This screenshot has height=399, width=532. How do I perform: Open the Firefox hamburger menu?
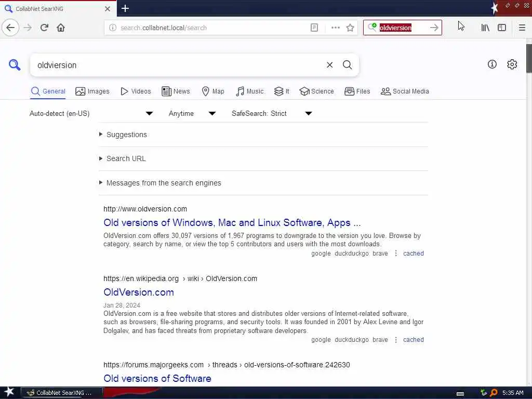pyautogui.click(x=522, y=28)
